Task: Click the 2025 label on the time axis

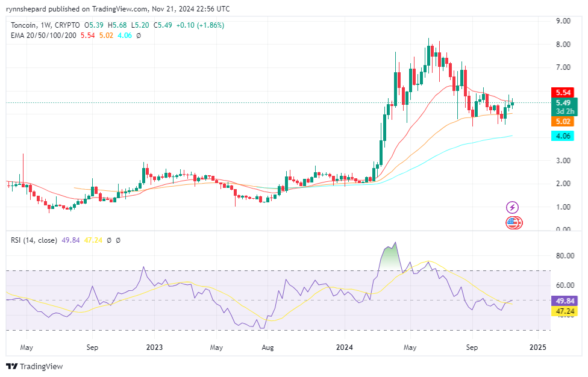Action: [537, 347]
